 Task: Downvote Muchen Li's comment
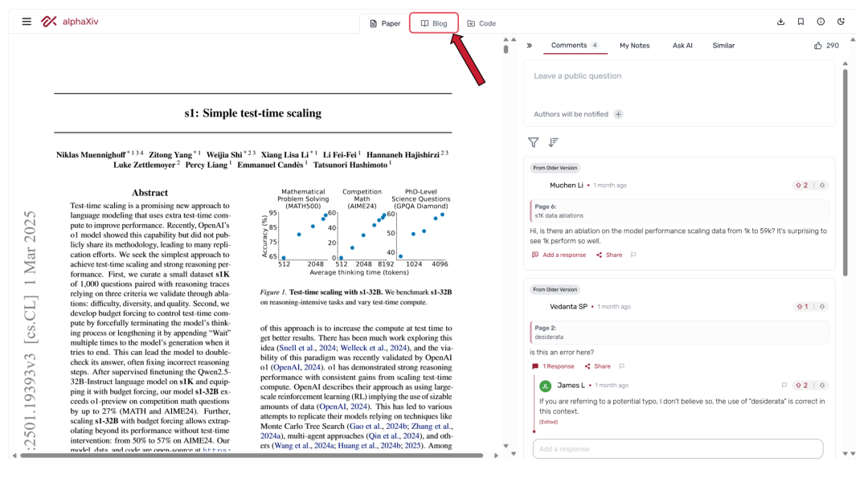coord(822,186)
